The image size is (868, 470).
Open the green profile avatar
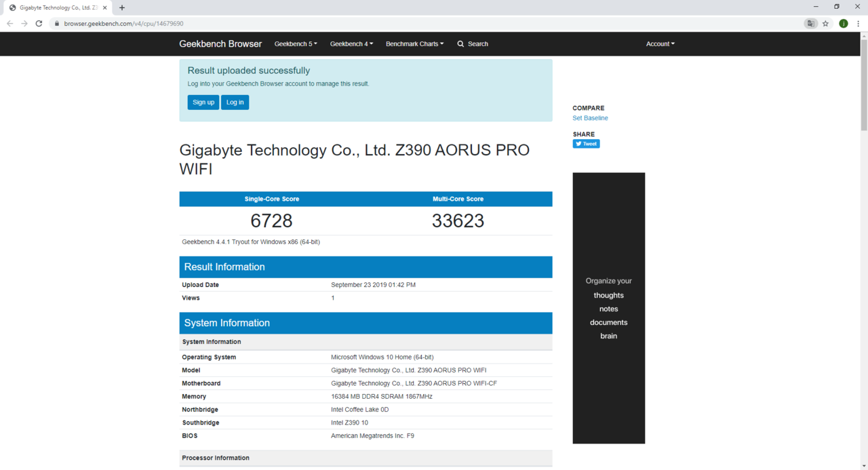[844, 24]
